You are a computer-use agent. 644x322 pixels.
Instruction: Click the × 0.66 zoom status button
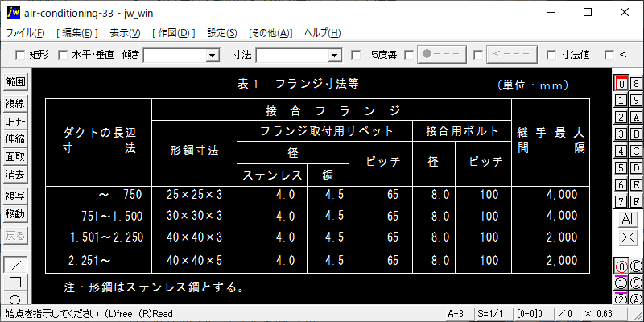[603, 314]
